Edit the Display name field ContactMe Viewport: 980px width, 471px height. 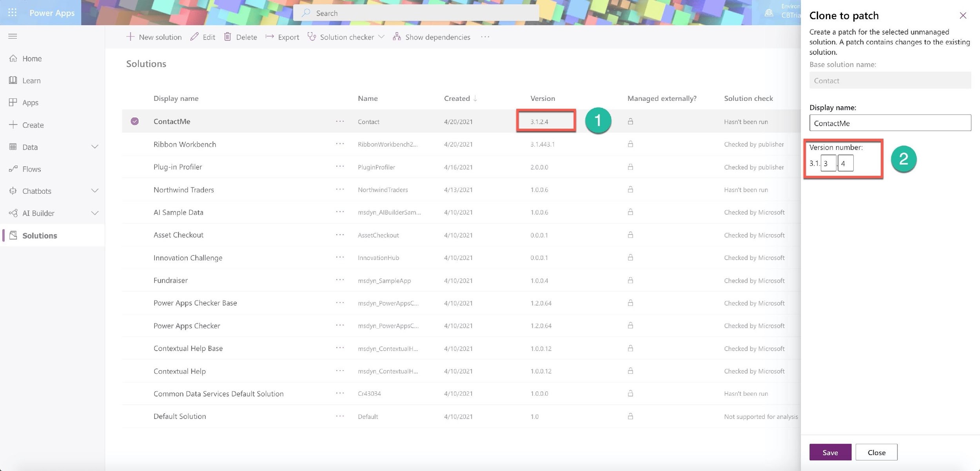tap(890, 123)
